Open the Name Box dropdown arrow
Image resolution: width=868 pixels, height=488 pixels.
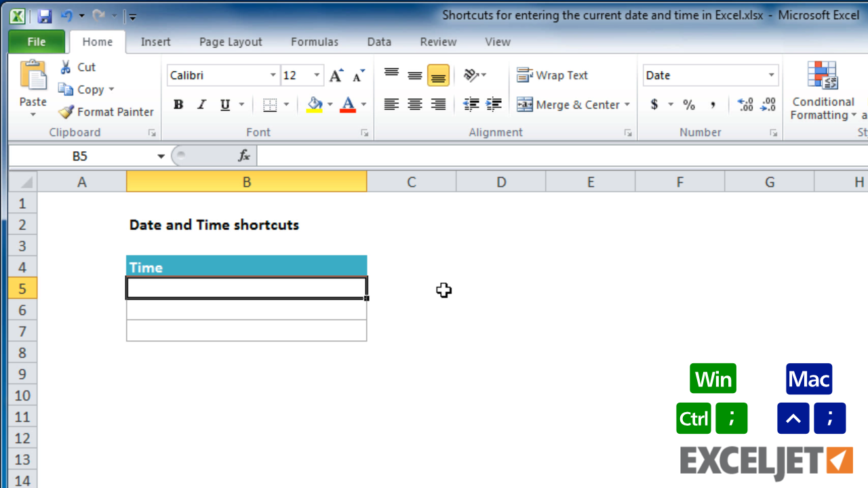tap(161, 157)
